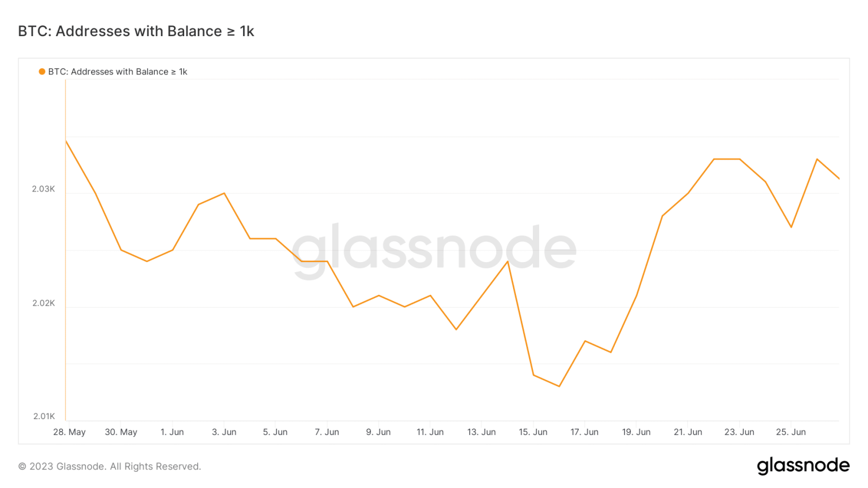Click the glassnode logo in the footer
Screen dimensions: 868x488
tap(803, 465)
